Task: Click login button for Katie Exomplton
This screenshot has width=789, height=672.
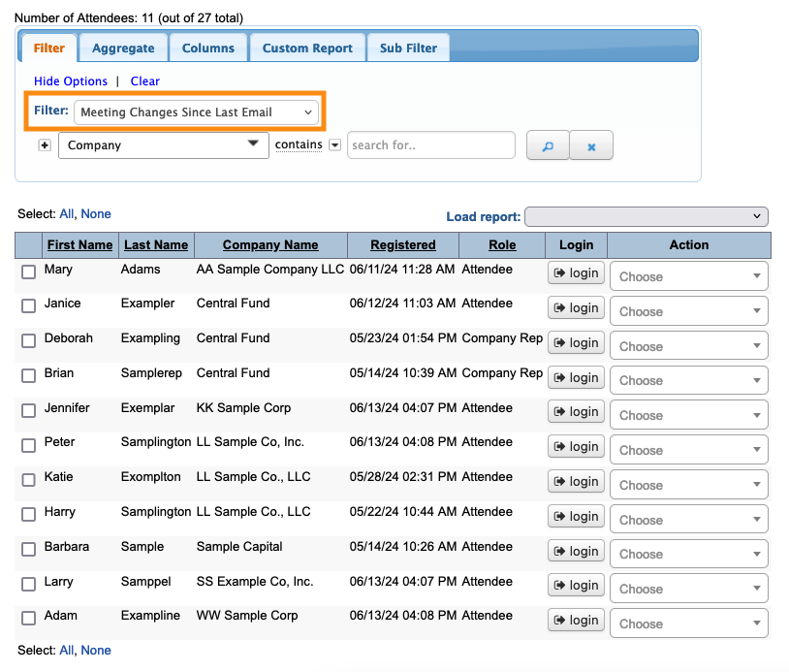Action: coord(576,481)
